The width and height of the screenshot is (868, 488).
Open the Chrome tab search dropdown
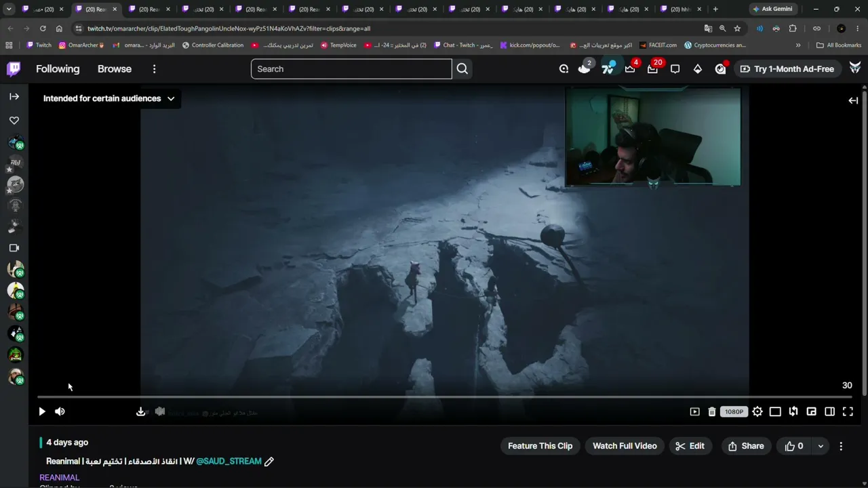tap(9, 9)
